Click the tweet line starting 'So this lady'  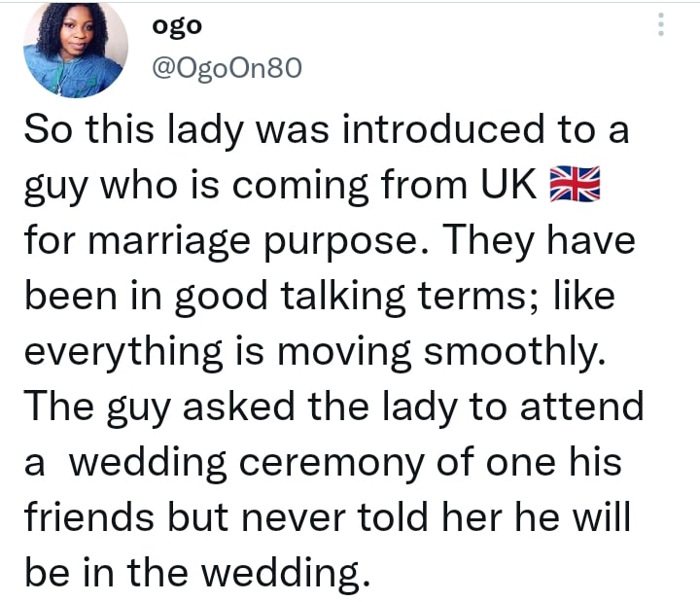click(327, 129)
